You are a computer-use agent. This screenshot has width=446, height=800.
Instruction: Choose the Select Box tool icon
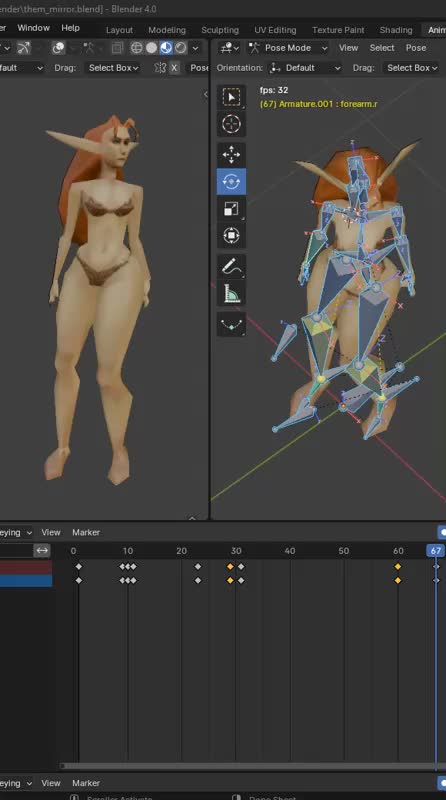point(231,97)
